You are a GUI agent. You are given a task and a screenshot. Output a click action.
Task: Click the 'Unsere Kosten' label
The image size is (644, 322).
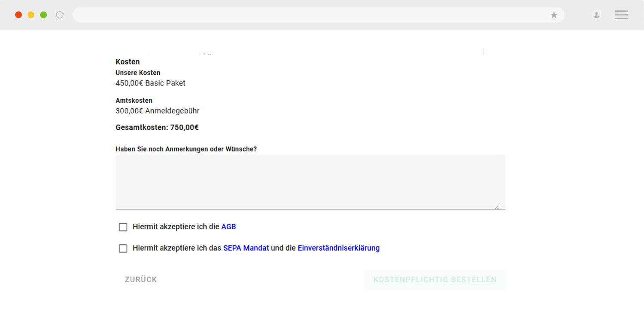coord(138,73)
